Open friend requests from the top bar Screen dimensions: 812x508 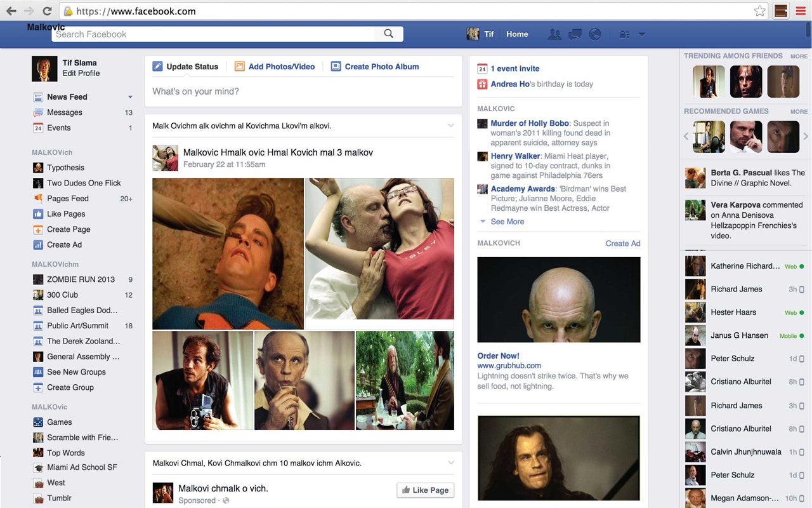[554, 34]
